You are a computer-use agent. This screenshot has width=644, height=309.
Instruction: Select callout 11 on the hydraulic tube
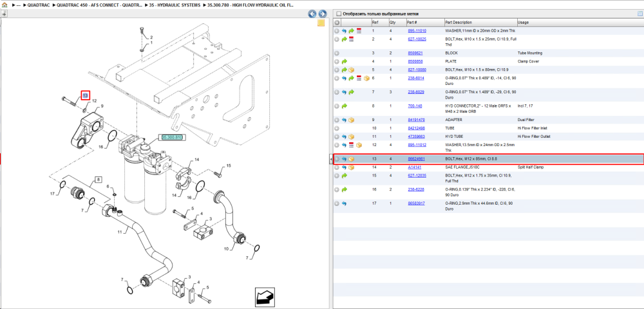click(x=120, y=232)
